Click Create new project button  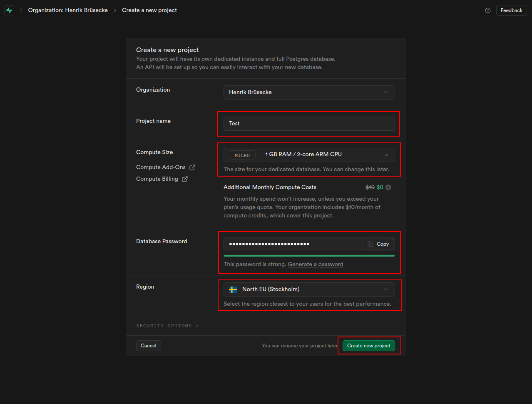369,346
